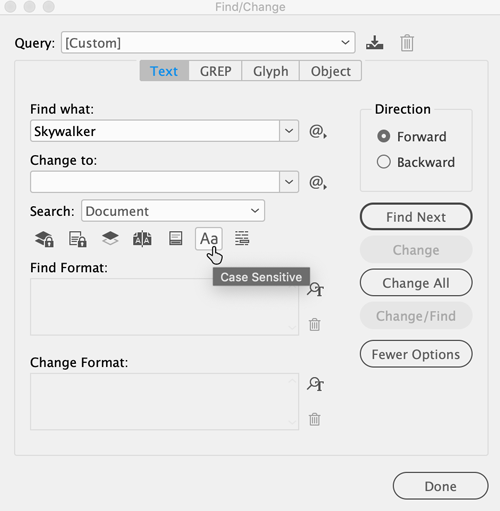Image resolution: width=500 pixels, height=511 pixels.
Task: Switch to the GREP tab
Action: pos(216,71)
